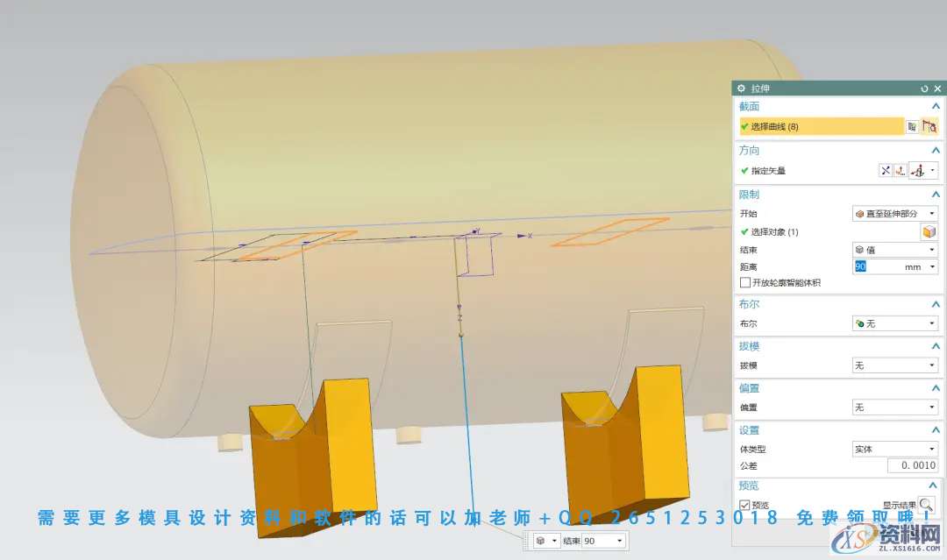Collapse the 截面 section
Viewport: 947px width, 560px height.
(935, 106)
